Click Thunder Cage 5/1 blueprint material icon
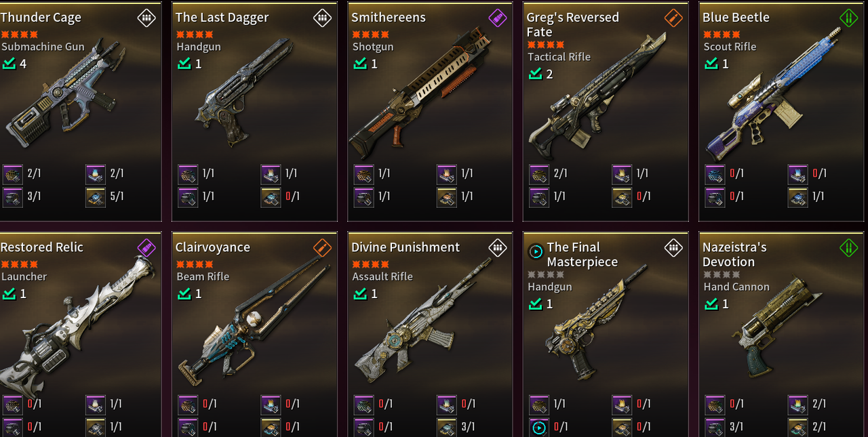The width and height of the screenshot is (868, 437). pyautogui.click(x=96, y=197)
